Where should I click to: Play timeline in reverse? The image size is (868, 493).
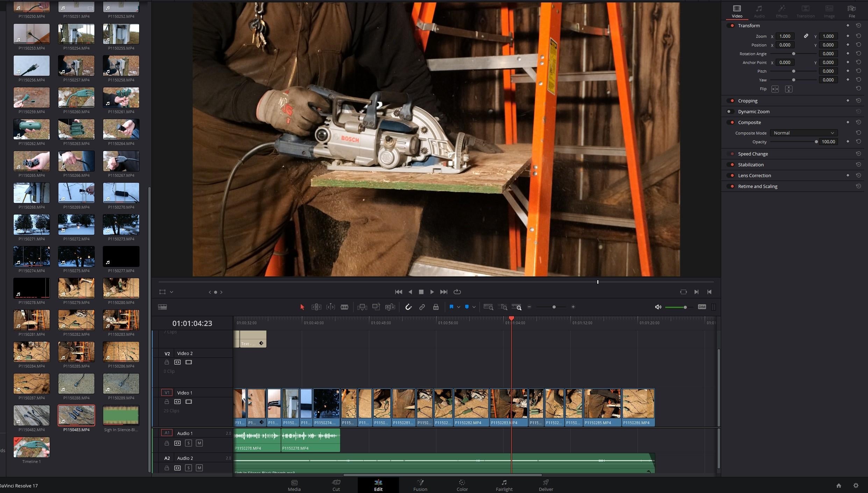pyautogui.click(x=410, y=292)
